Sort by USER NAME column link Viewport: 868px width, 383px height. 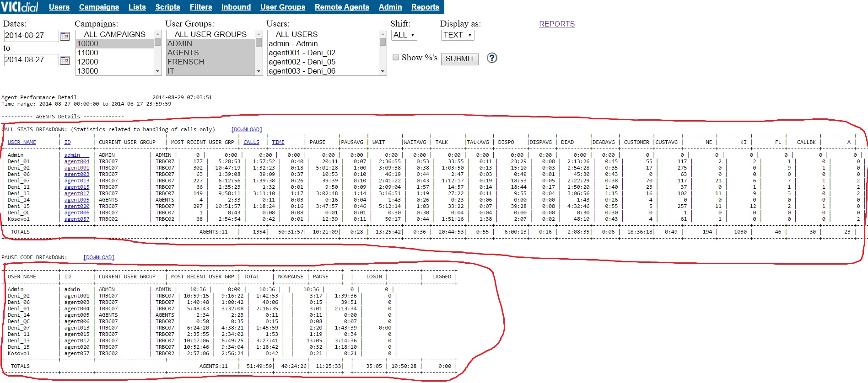tap(22, 143)
